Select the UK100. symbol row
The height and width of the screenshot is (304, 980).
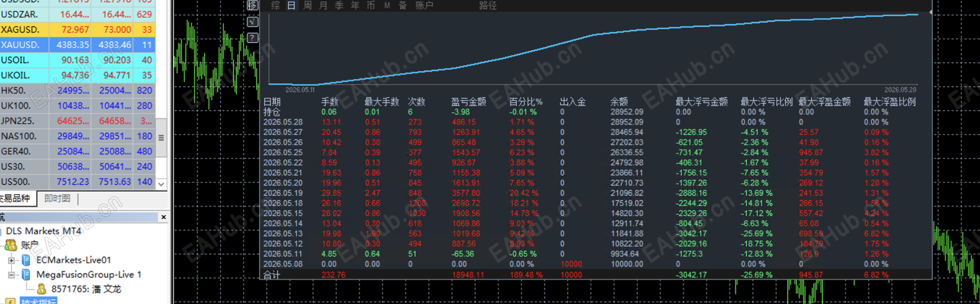[x=77, y=105]
